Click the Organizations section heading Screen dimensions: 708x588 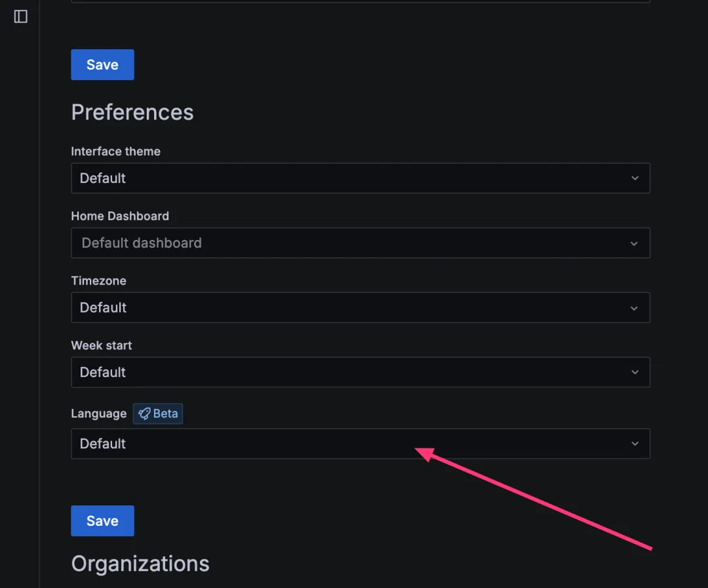(140, 564)
